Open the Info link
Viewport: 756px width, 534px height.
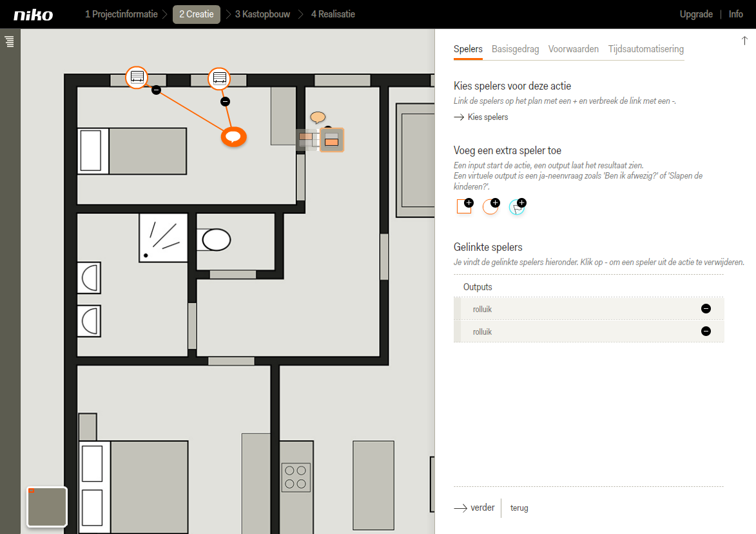point(736,14)
